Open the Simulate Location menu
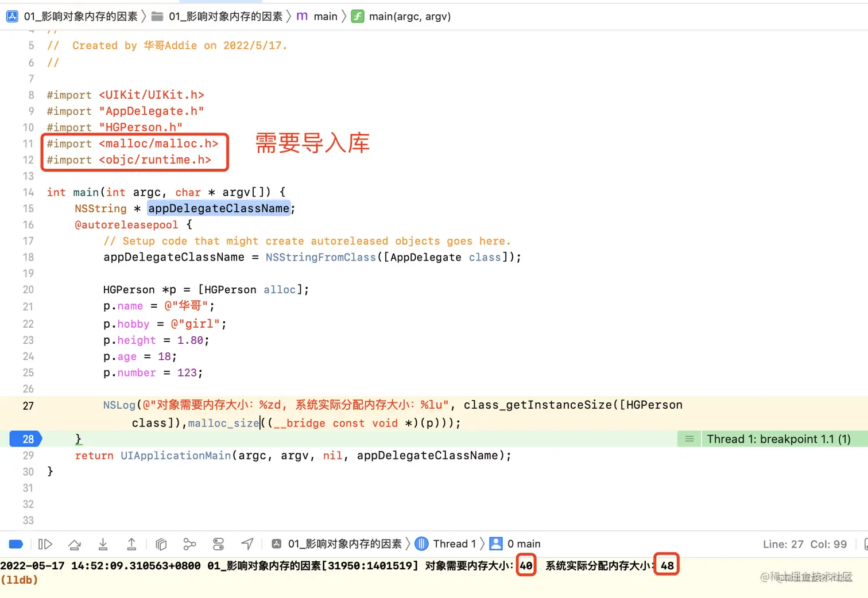 (x=247, y=544)
